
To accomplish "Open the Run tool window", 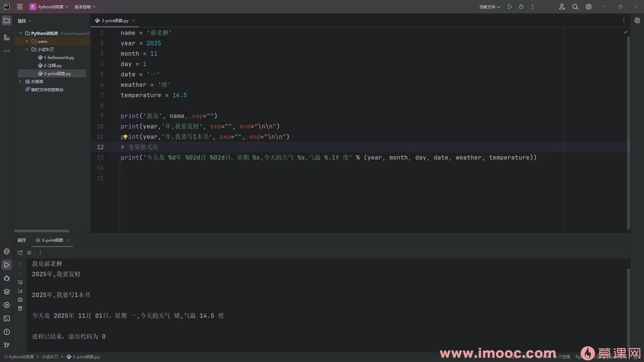I will tap(7, 265).
